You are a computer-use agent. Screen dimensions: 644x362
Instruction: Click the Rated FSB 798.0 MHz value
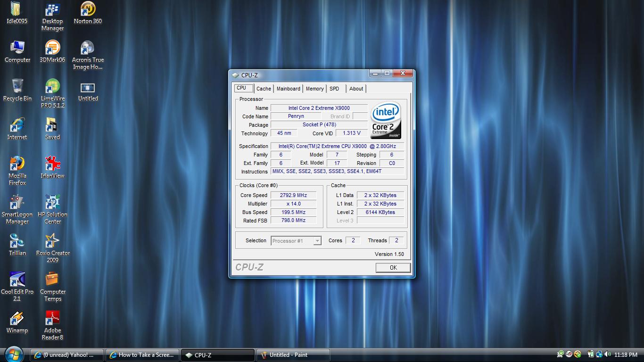click(x=293, y=220)
